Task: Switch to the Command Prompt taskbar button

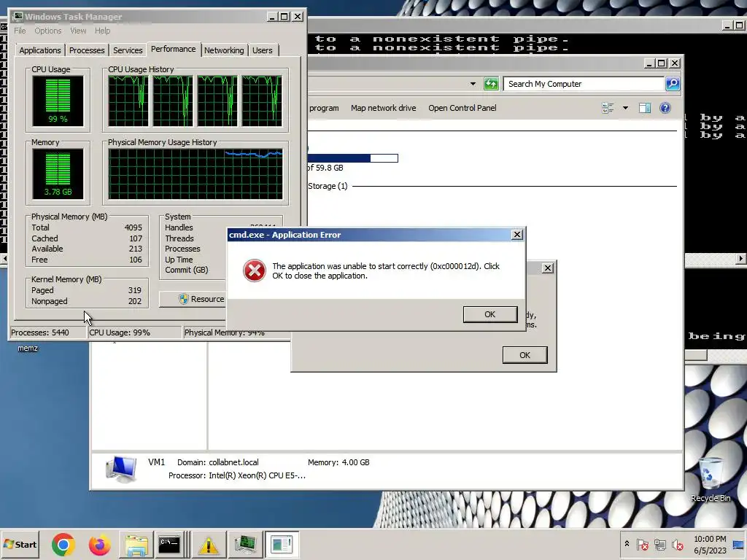Action: [x=171, y=544]
